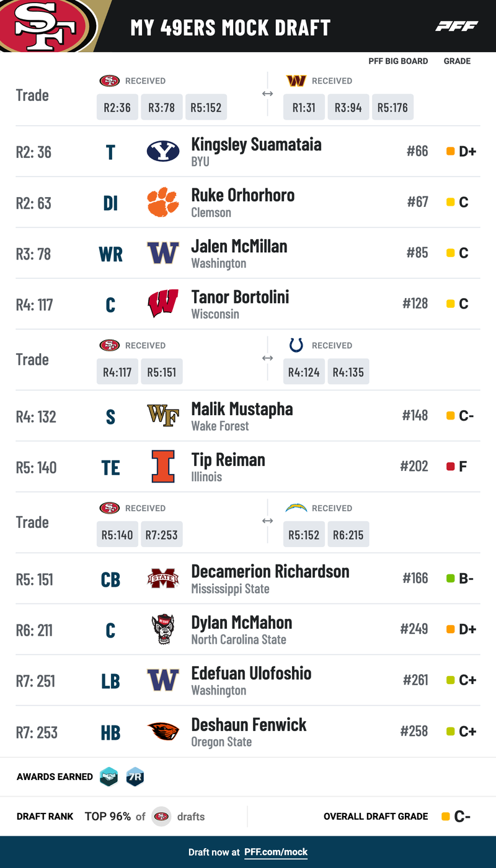Screen dimensions: 496x868
Task: Click the Wisconsin W logo
Action: click(x=163, y=304)
